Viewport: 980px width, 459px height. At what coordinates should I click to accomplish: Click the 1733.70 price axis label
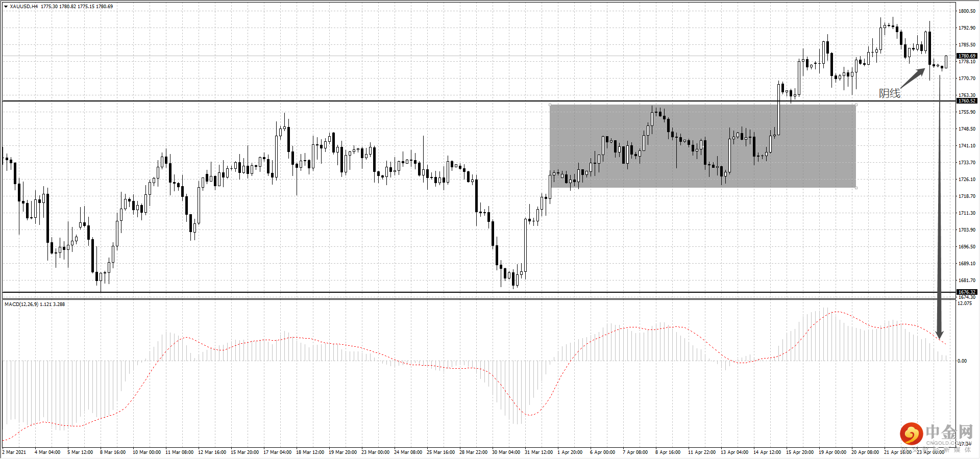[x=967, y=163]
